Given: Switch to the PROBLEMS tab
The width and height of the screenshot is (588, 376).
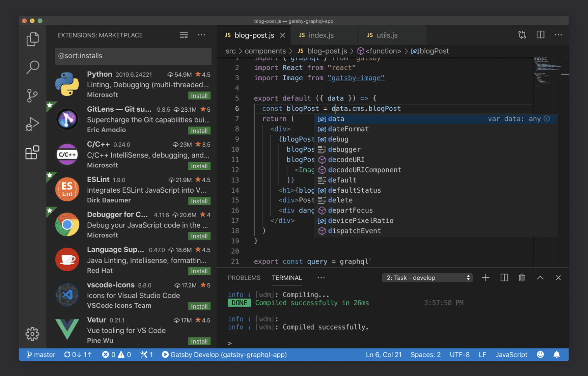Looking at the screenshot, I should coord(244,278).
